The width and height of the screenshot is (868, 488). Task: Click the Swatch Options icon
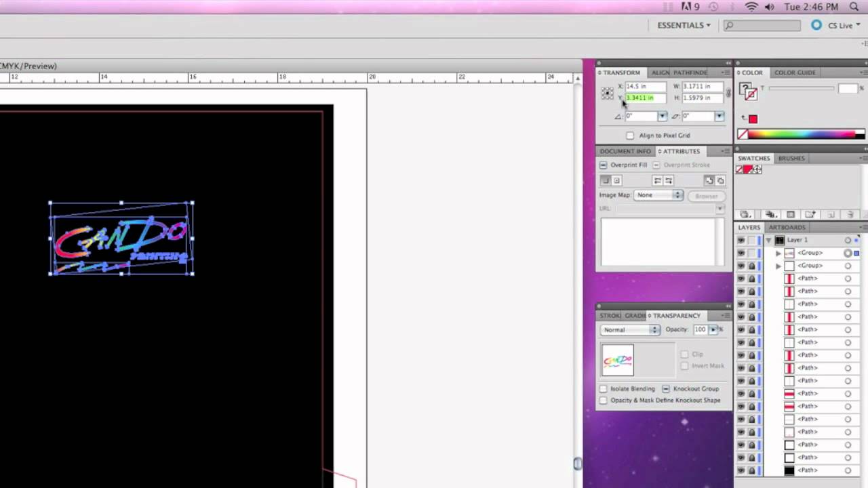(x=790, y=215)
